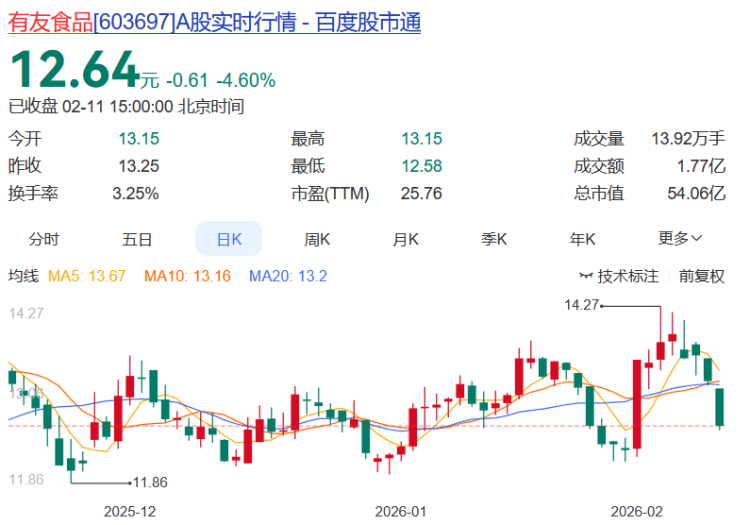Screen dimensions: 750x525
Task: Click the -0.61 price change value
Action: pos(187,80)
